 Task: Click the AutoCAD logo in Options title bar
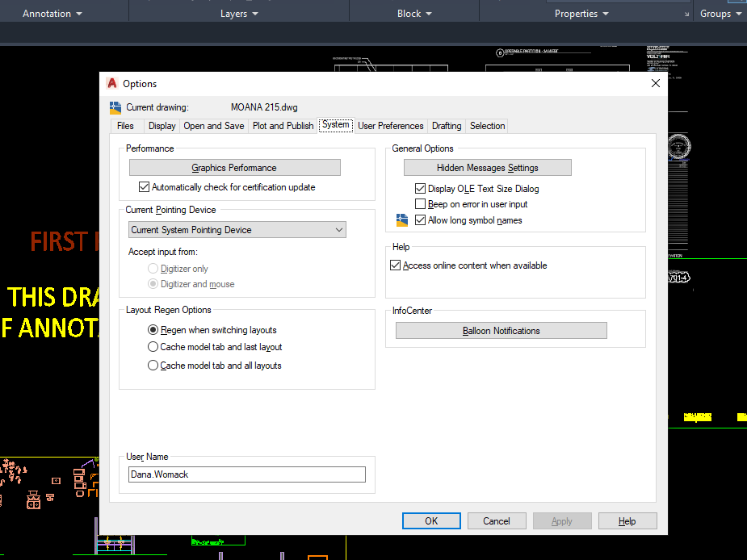[112, 83]
